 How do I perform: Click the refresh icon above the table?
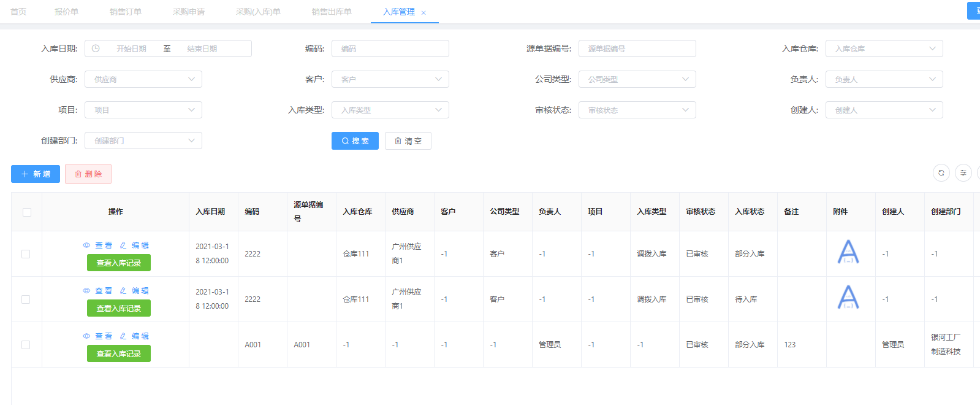tap(941, 173)
